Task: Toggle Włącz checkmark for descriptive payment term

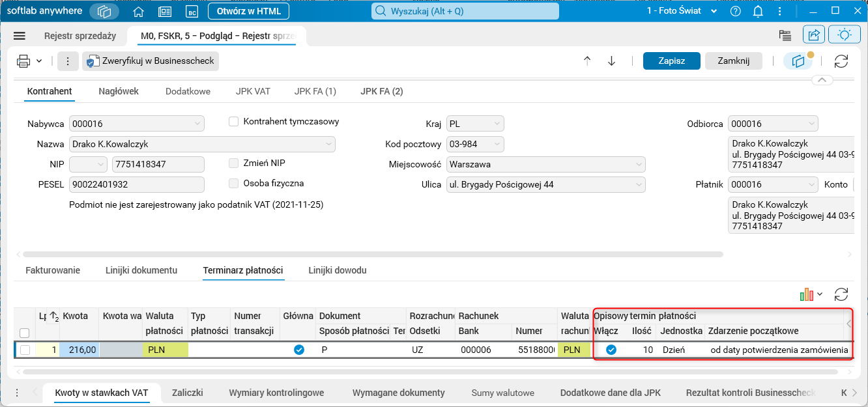Action: tap(611, 350)
